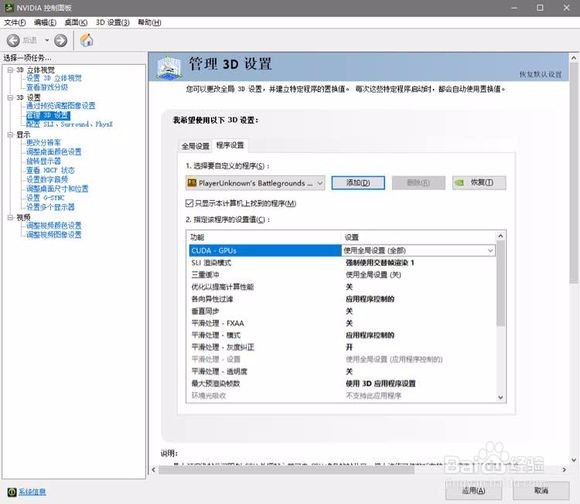Select 调整视频图像设置 in tree

tap(54, 235)
